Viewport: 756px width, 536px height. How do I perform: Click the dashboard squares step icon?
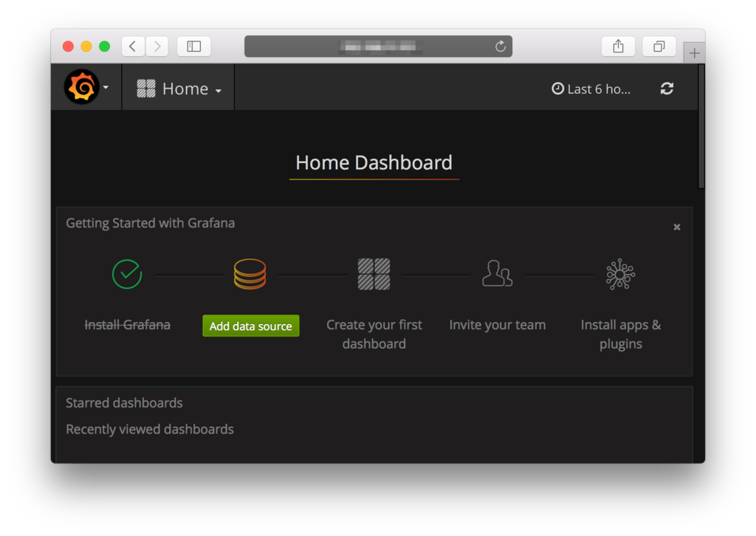tap(374, 274)
